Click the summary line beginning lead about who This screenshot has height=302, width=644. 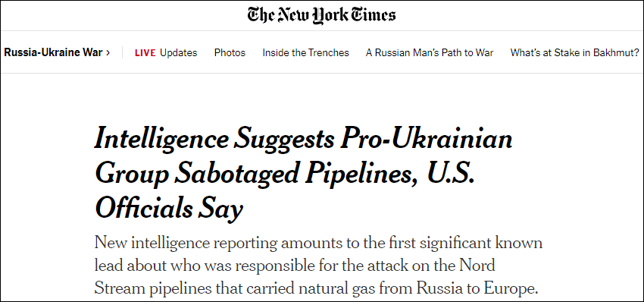tap(295, 266)
